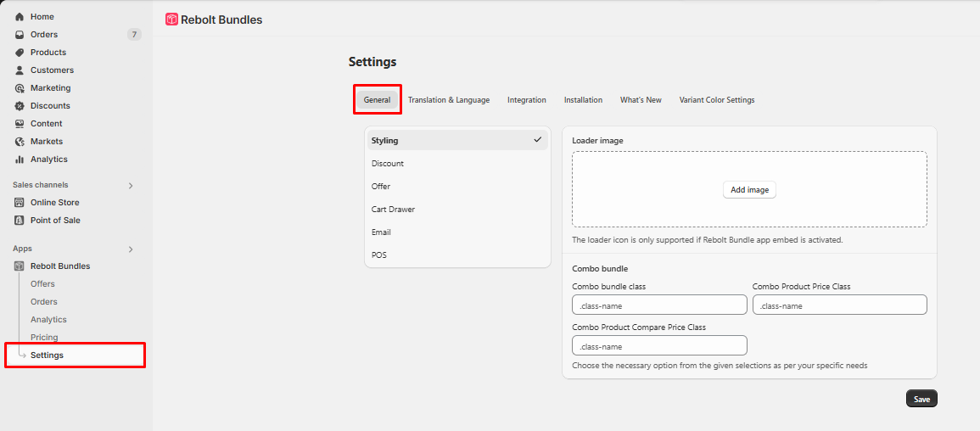Click the Loader image drop zone
Image resolution: width=980 pixels, height=431 pixels.
(749, 189)
